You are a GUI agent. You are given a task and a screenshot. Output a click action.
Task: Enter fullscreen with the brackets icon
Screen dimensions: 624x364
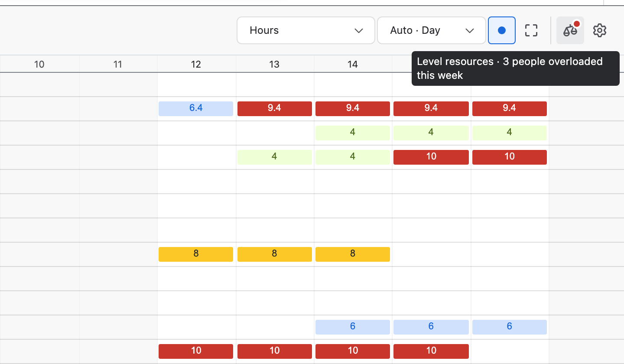coord(531,30)
